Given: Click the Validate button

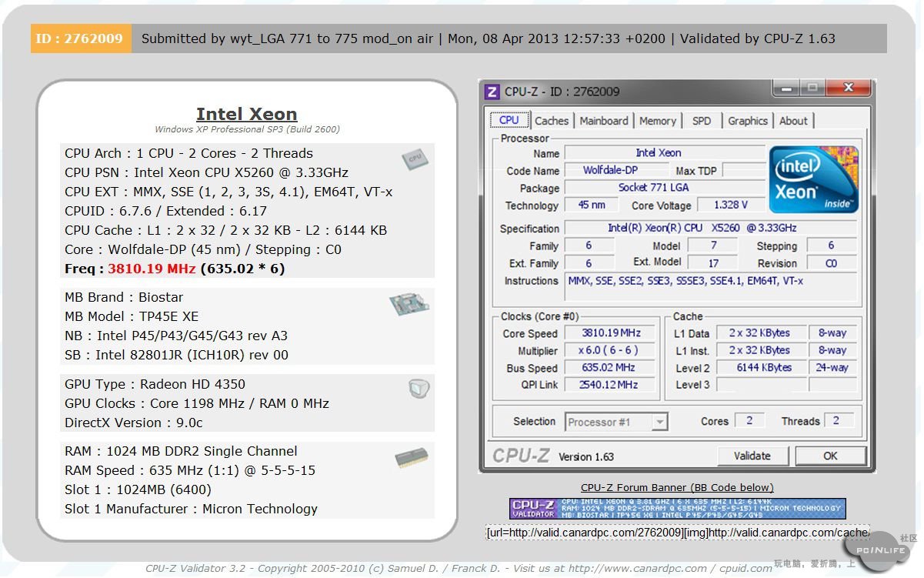Looking at the screenshot, I should pyautogui.click(x=752, y=456).
